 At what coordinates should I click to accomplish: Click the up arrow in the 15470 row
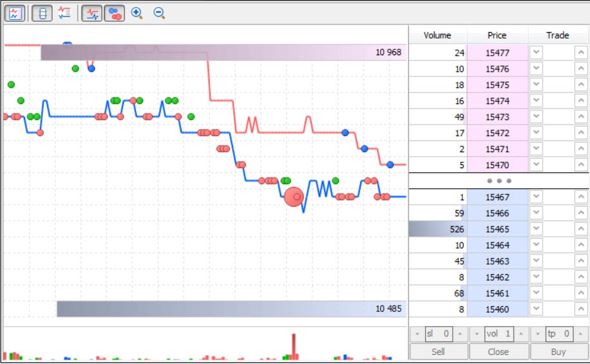point(581,164)
